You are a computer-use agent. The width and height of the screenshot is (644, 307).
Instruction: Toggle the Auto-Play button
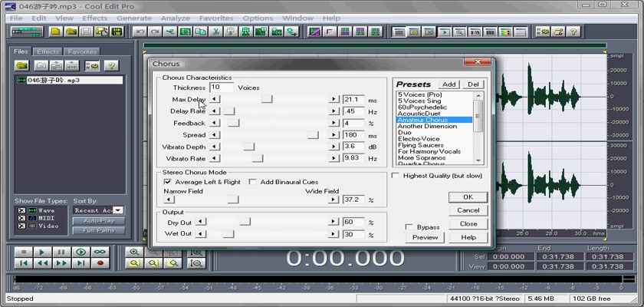click(x=99, y=221)
